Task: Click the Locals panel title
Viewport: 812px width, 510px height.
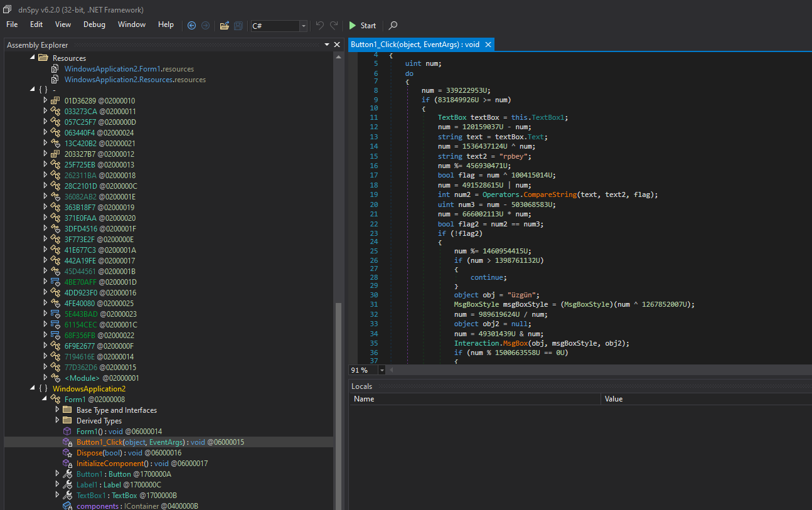Action: point(361,386)
